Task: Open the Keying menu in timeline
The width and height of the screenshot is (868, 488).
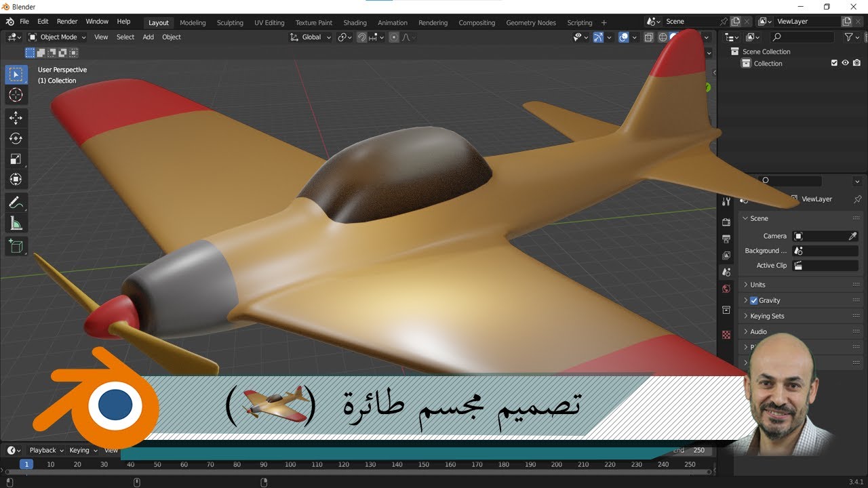Action: pyautogui.click(x=83, y=450)
